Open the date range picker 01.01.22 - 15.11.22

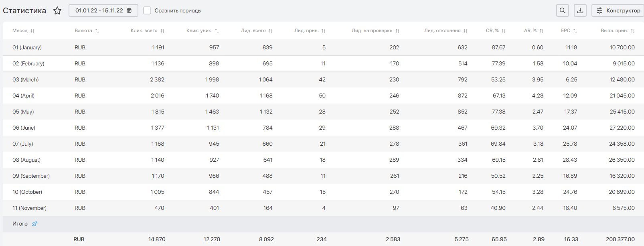point(103,11)
